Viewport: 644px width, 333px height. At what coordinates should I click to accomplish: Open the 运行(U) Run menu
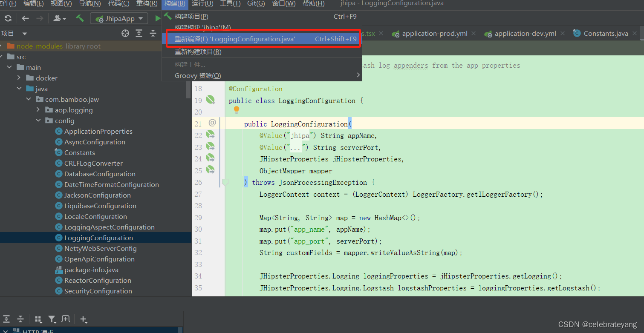pyautogui.click(x=202, y=3)
